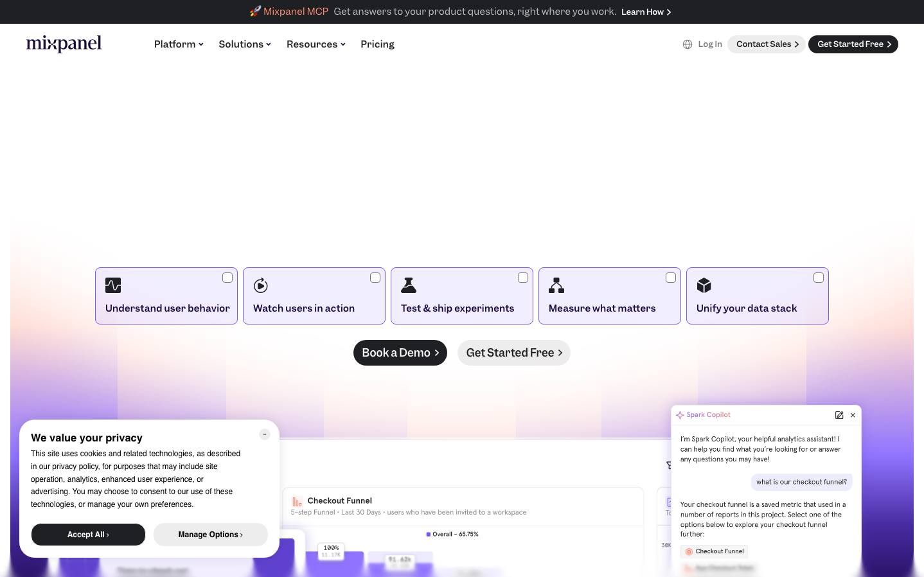Go to the Pricing page
This screenshot has width=924, height=577.
pyautogui.click(x=377, y=44)
